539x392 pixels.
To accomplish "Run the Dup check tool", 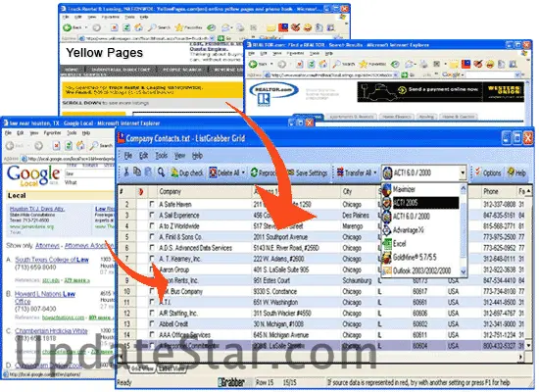I will [187, 172].
